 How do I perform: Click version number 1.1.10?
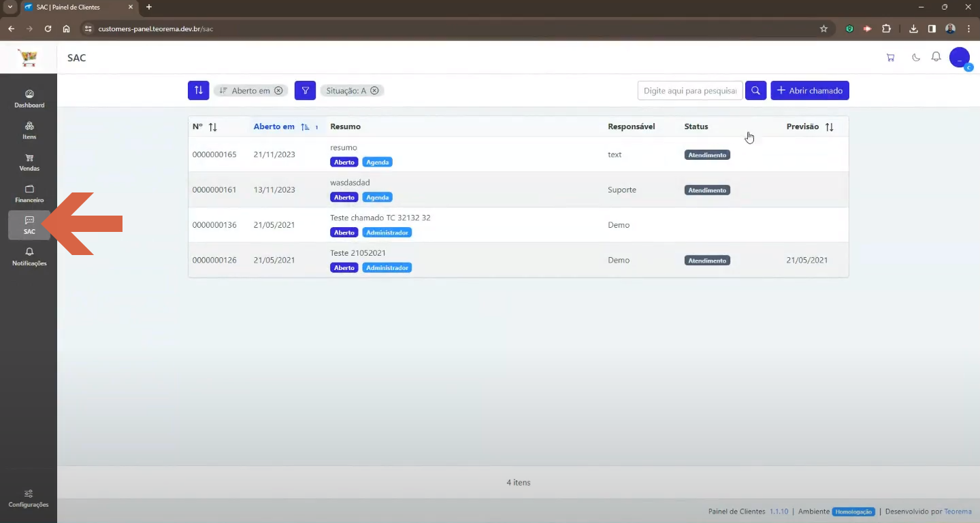(x=779, y=511)
